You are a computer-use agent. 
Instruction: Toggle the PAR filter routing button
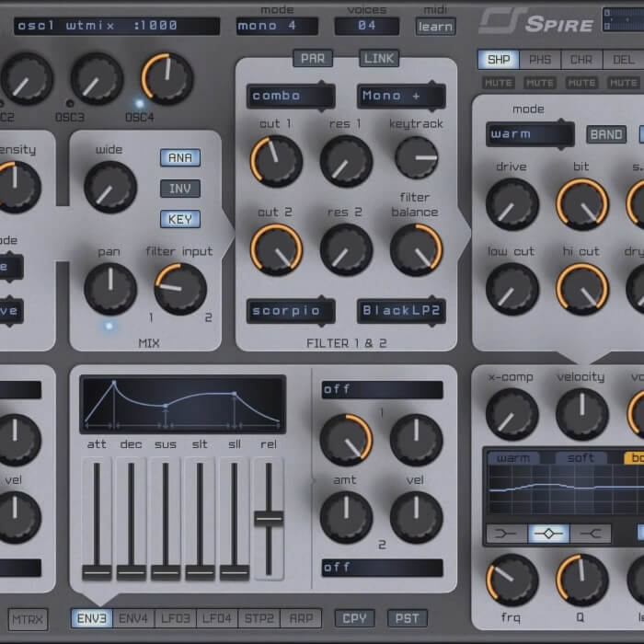[x=313, y=58]
